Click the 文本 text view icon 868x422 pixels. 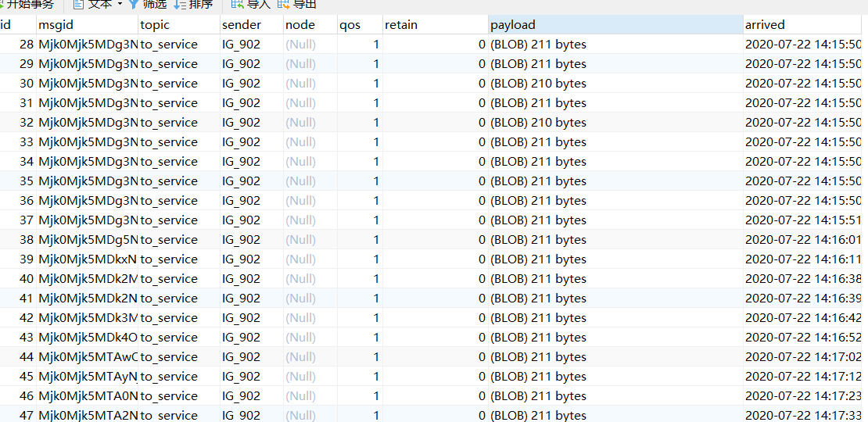(79, 5)
